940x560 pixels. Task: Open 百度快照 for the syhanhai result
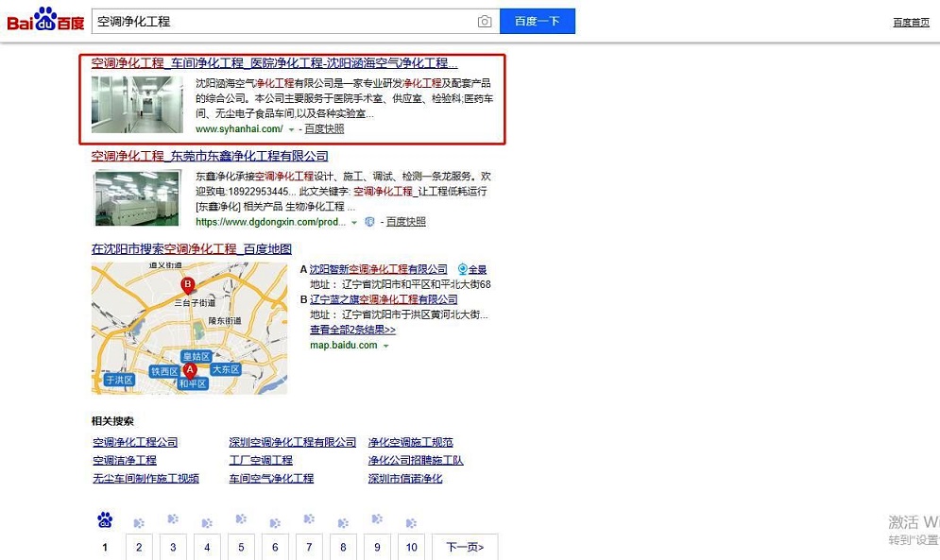click(x=324, y=129)
